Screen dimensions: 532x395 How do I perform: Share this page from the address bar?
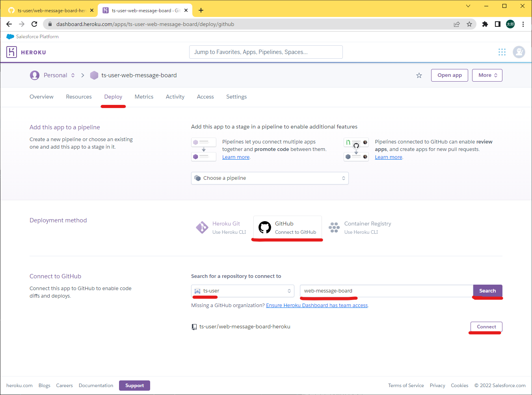click(x=457, y=24)
